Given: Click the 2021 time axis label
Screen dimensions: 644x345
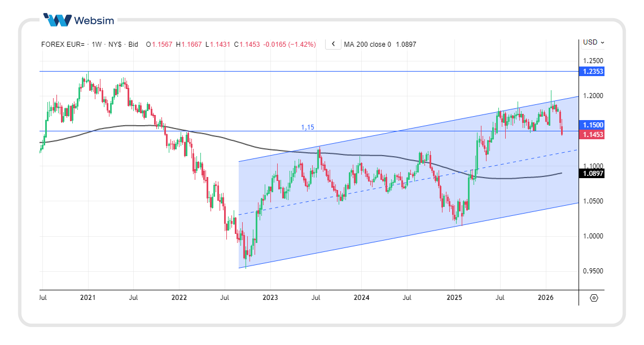Looking at the screenshot, I should (x=87, y=297).
